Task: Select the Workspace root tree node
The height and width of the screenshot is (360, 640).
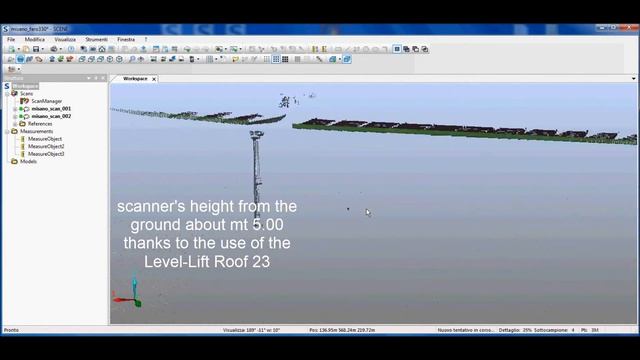Action: [25, 86]
